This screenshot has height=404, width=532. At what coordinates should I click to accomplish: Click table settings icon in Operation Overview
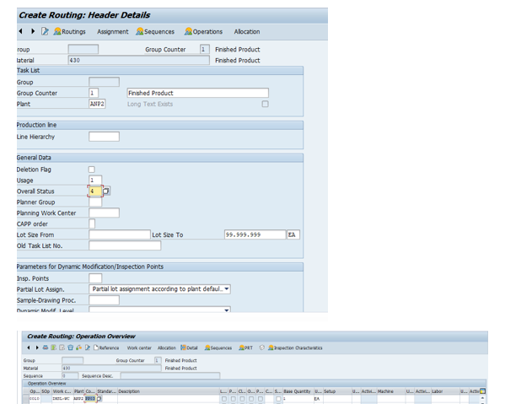482,391
